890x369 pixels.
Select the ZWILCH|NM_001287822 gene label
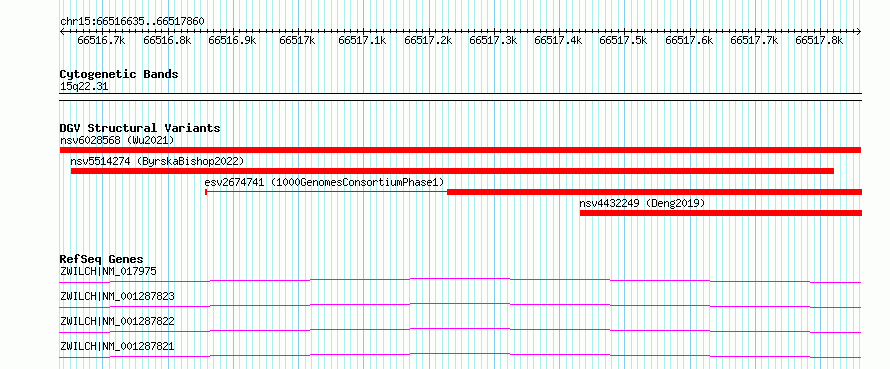point(117,321)
